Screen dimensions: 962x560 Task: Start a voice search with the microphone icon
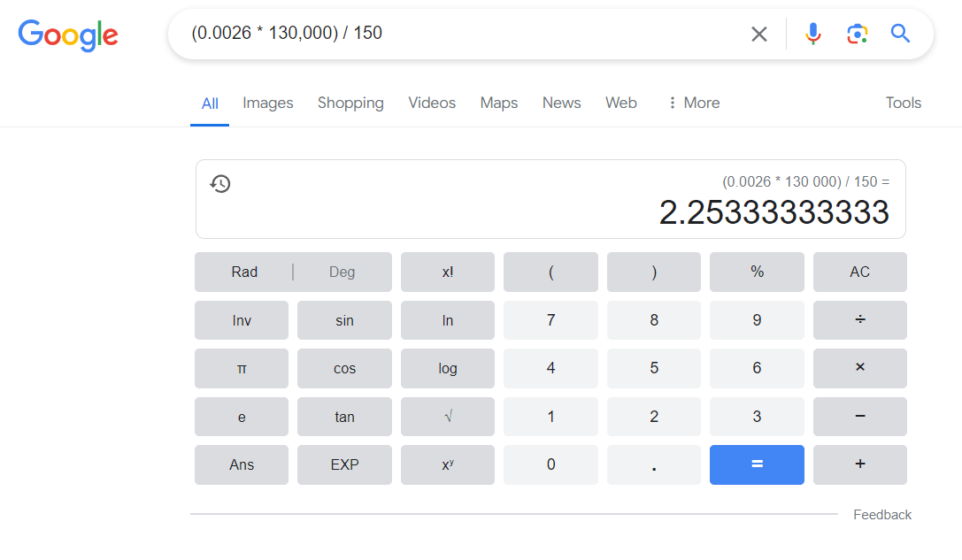tap(813, 34)
